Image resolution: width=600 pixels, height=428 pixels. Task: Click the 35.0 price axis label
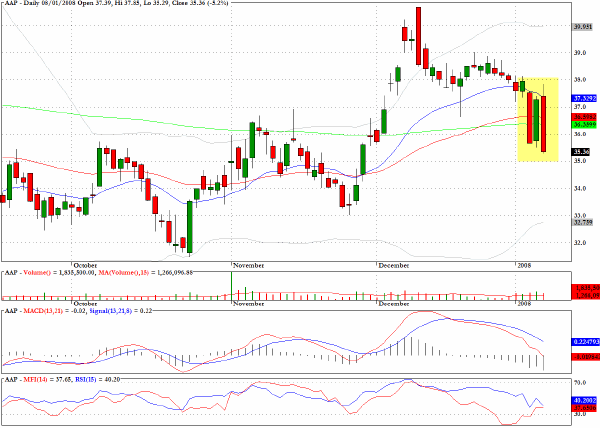(579, 161)
